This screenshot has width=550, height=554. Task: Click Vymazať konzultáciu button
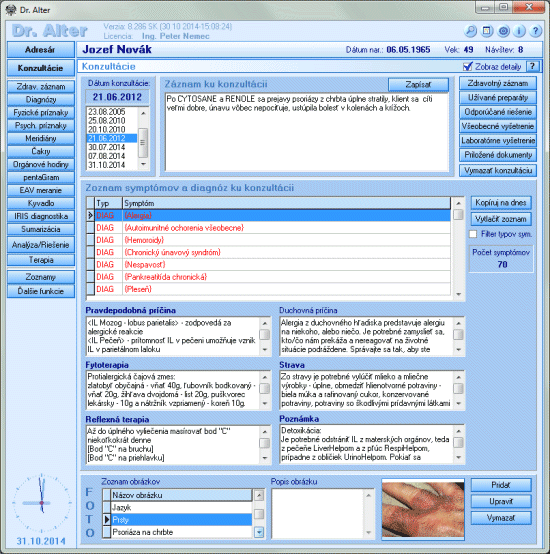[498, 170]
